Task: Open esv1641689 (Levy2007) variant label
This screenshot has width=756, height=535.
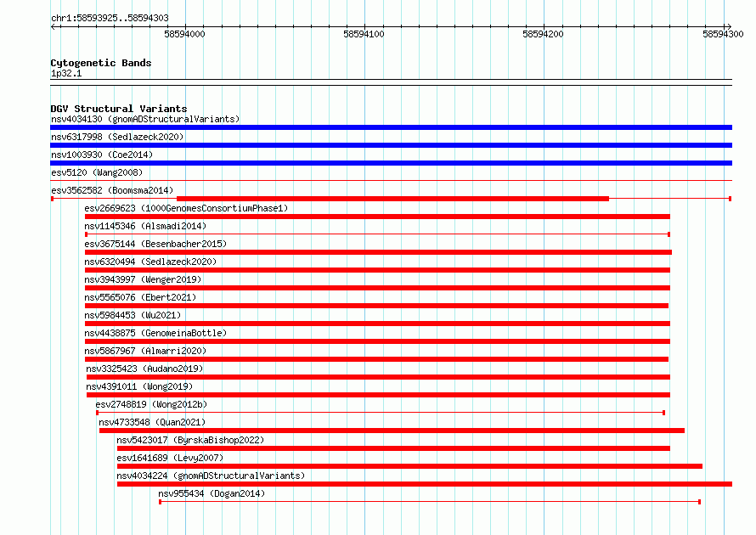Action: click(170, 458)
